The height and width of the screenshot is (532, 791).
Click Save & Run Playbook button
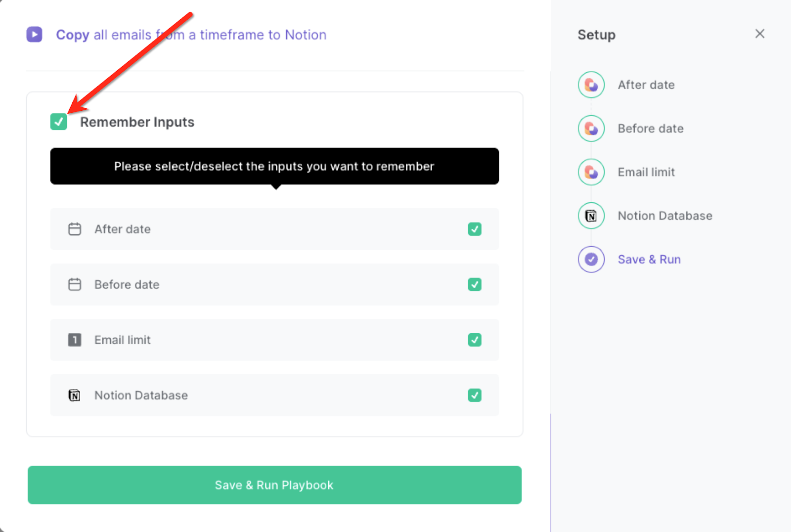pyautogui.click(x=274, y=485)
